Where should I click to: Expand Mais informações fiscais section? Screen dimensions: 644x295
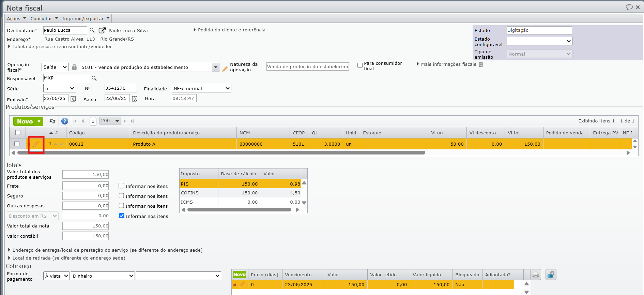click(x=448, y=64)
